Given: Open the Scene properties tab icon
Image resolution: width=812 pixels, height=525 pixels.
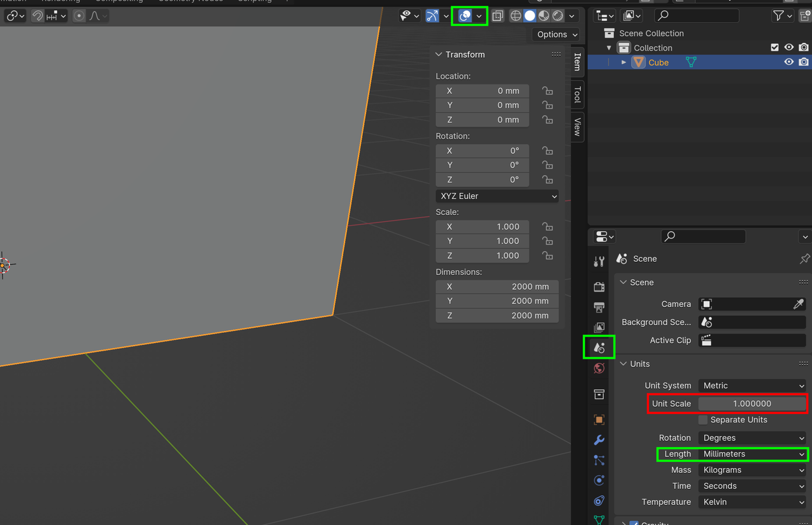Looking at the screenshot, I should coord(599,348).
